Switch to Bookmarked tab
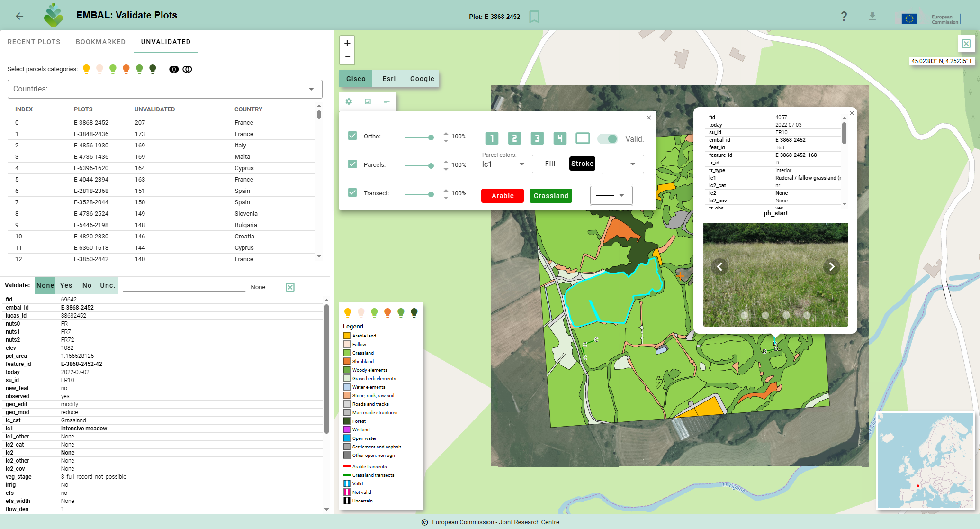This screenshot has width=980, height=529. click(x=100, y=42)
